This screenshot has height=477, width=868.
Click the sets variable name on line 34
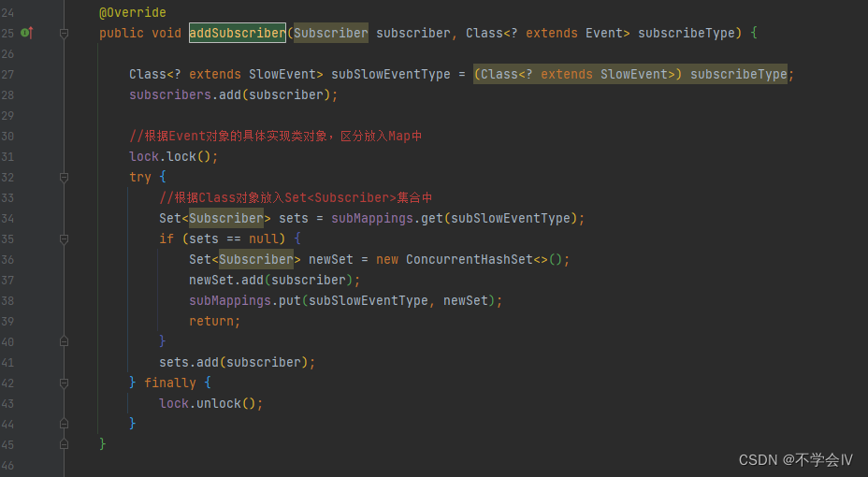click(x=294, y=218)
